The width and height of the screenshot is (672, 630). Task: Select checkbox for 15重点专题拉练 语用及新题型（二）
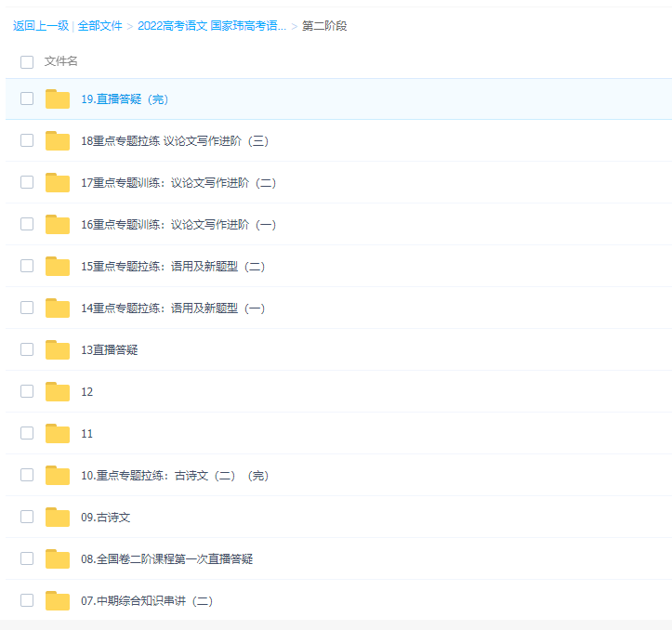(27, 266)
